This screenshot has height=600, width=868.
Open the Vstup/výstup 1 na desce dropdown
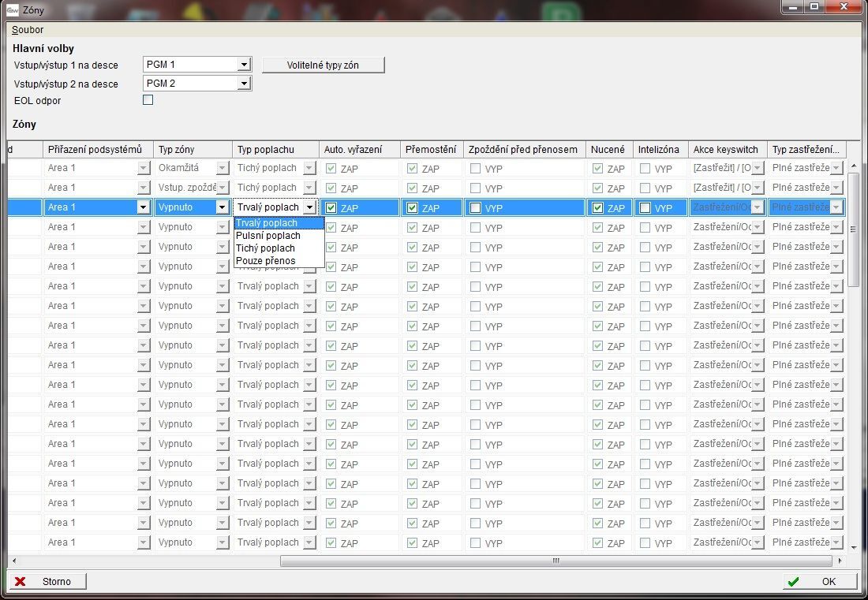(244, 65)
